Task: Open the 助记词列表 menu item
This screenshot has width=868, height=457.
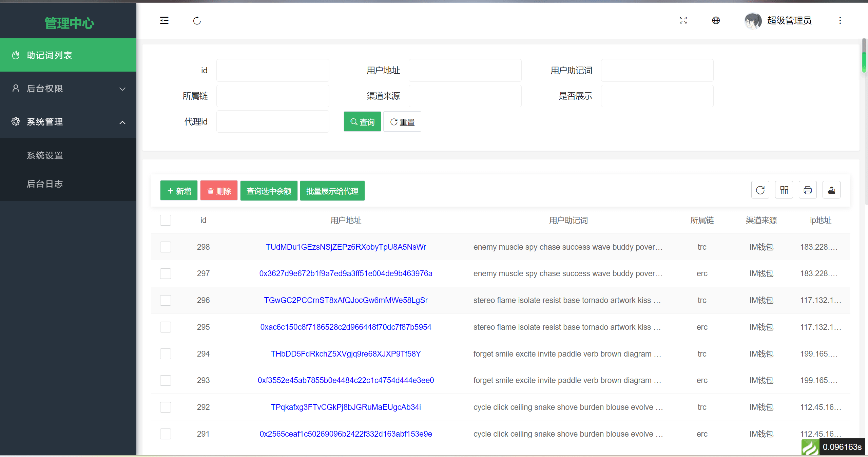Action: tap(68, 55)
